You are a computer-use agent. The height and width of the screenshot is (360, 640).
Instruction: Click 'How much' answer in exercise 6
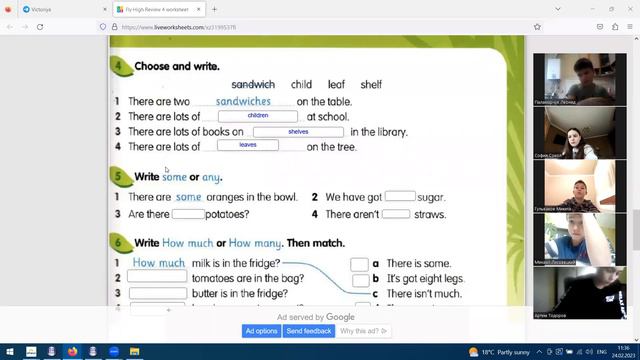point(159,263)
